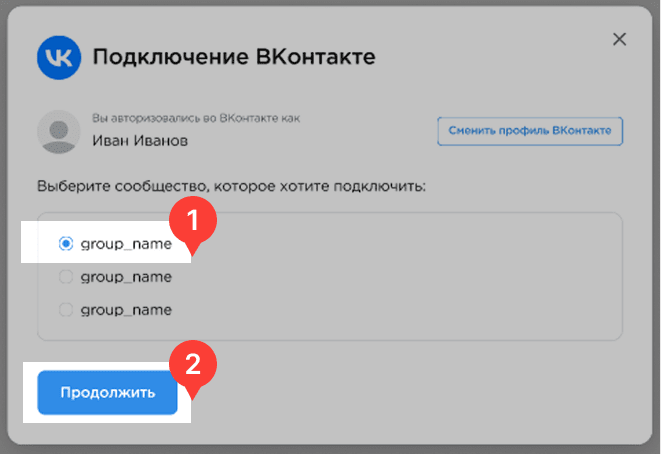Click the first group_name label text
The width and height of the screenshot is (661, 454).
[x=126, y=243]
